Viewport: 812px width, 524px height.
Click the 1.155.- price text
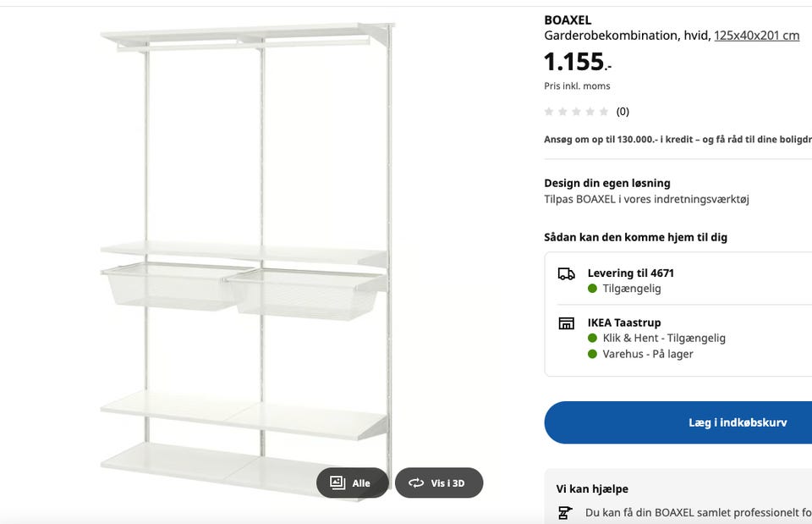577,62
